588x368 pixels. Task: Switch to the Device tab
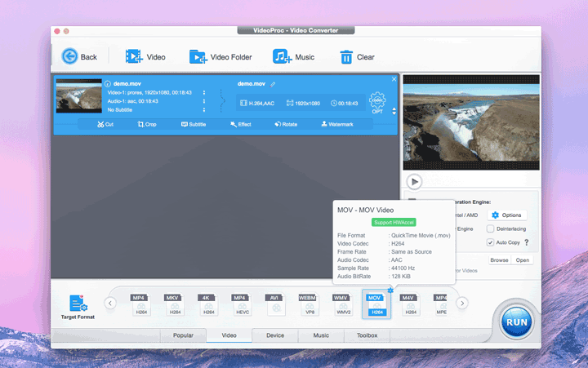(275, 335)
